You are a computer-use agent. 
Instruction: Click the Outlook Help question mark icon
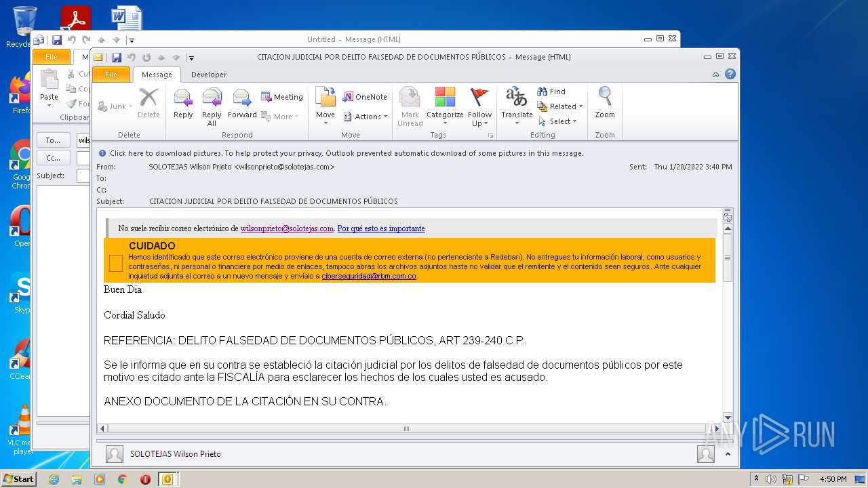[x=730, y=75]
